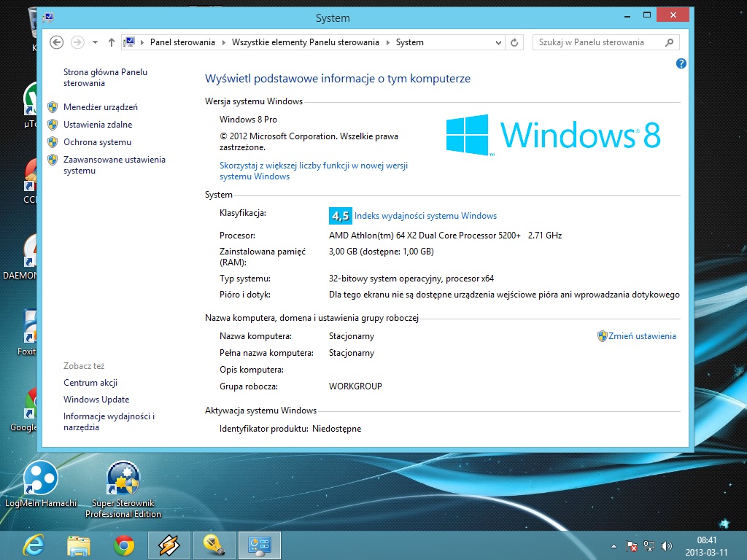
Task: Select 'Niedostępne' product ID value
Action: point(337,429)
